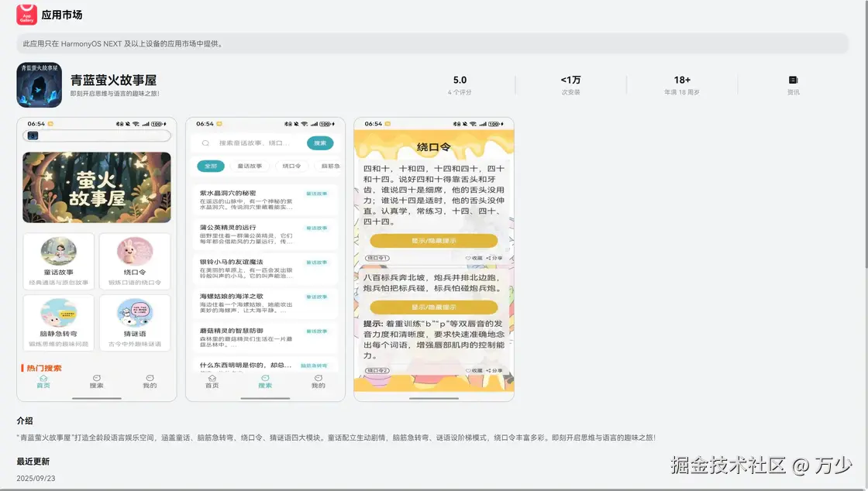The width and height of the screenshot is (868, 491).
Task: Open story 紫水晶洞穴的秘密
Action: tap(265, 200)
